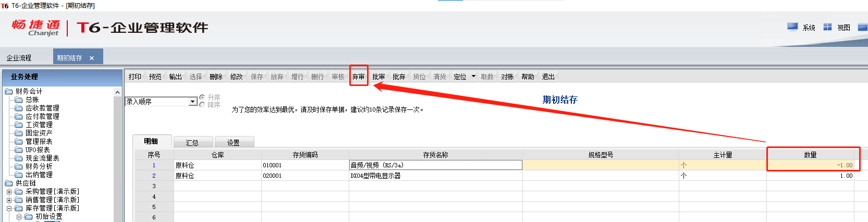The height and width of the screenshot is (222, 868).
Task: Click the 取数 toolbar button
Action: (487, 77)
